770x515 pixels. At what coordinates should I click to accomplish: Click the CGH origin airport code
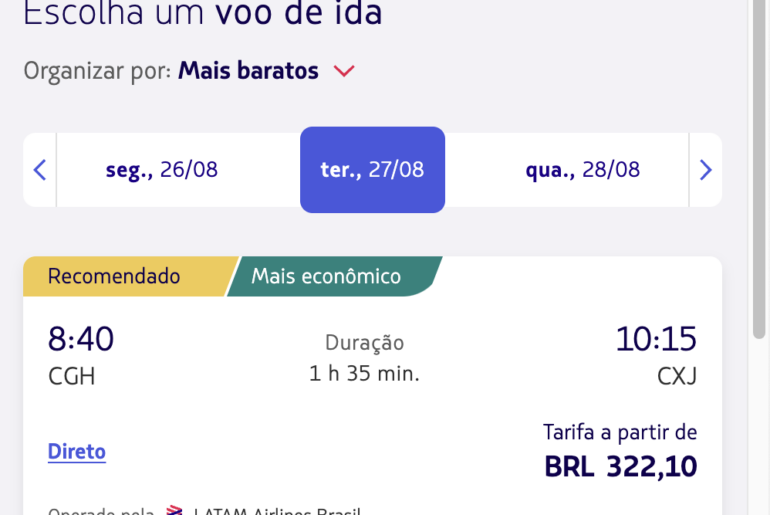(x=72, y=377)
